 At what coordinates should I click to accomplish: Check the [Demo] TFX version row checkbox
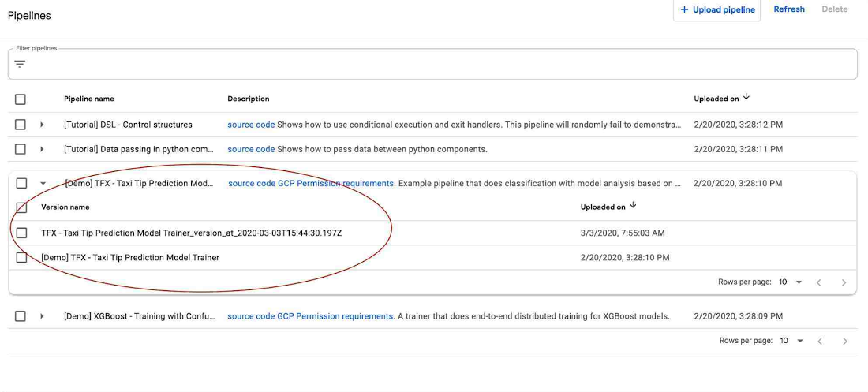(21, 257)
